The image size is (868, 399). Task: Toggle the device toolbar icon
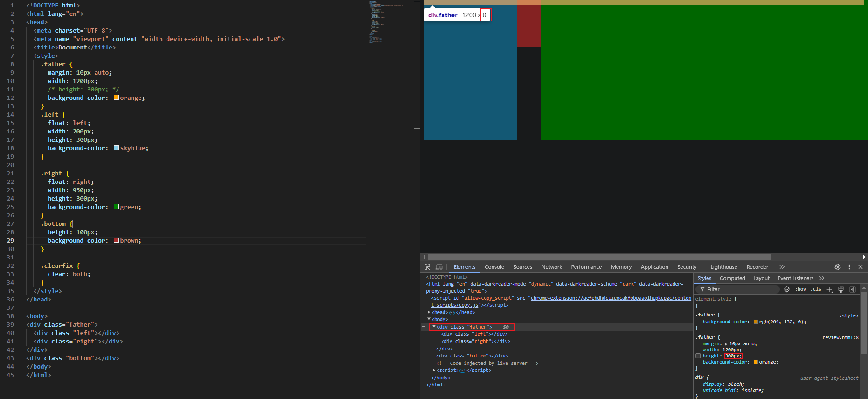[x=439, y=267]
